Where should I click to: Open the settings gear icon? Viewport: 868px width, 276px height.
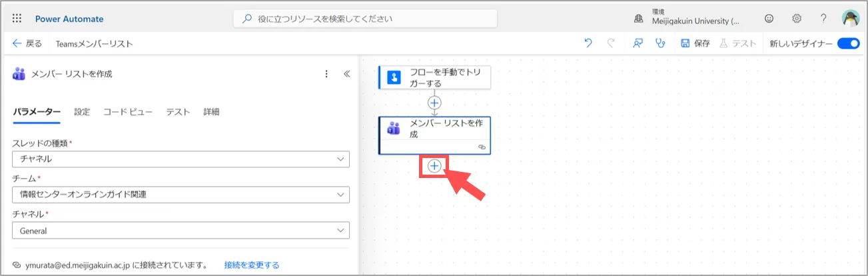click(x=797, y=19)
